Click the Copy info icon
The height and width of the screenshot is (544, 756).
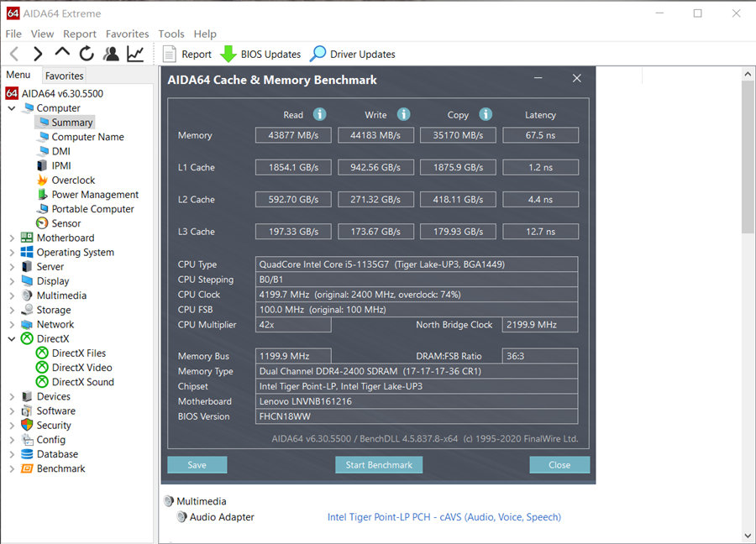point(486,114)
